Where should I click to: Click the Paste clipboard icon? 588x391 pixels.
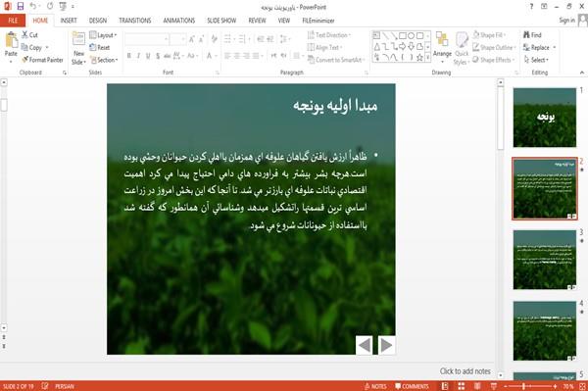pos(11,40)
